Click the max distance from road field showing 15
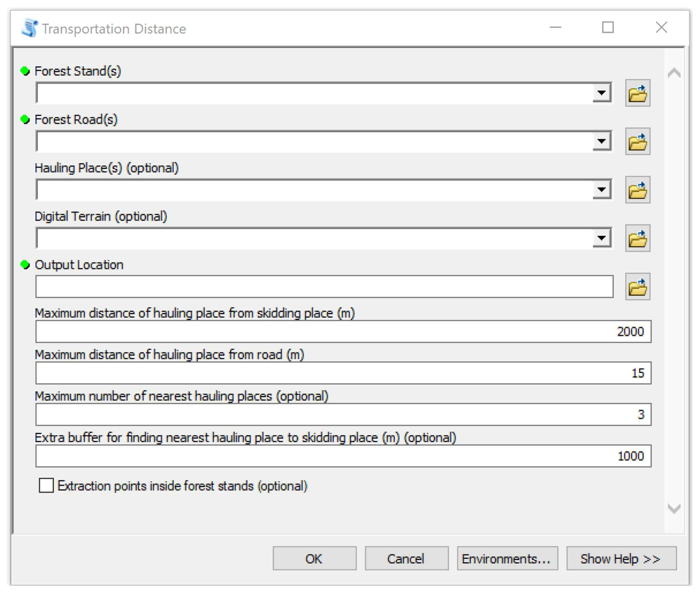The width and height of the screenshot is (700, 592). 343,373
